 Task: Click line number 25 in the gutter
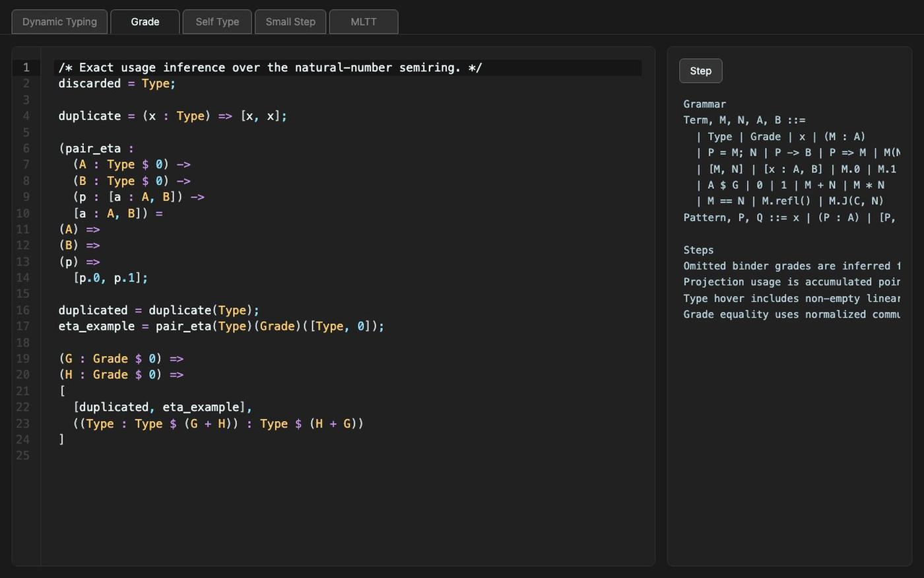(x=22, y=456)
